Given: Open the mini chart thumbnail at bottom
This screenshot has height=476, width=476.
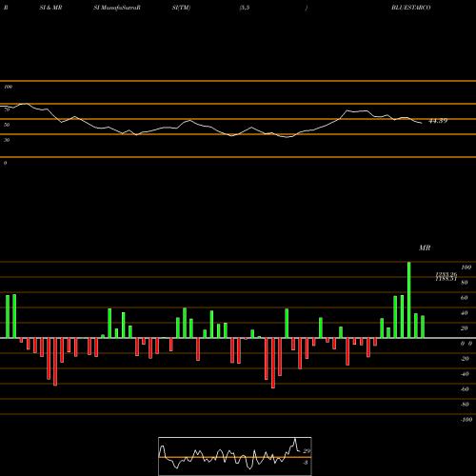Looking at the screenshot, I should pyautogui.click(x=235, y=456).
